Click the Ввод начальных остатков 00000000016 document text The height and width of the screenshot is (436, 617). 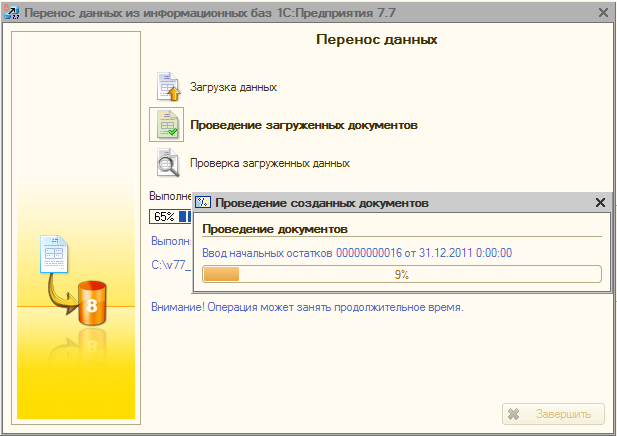pos(357,253)
